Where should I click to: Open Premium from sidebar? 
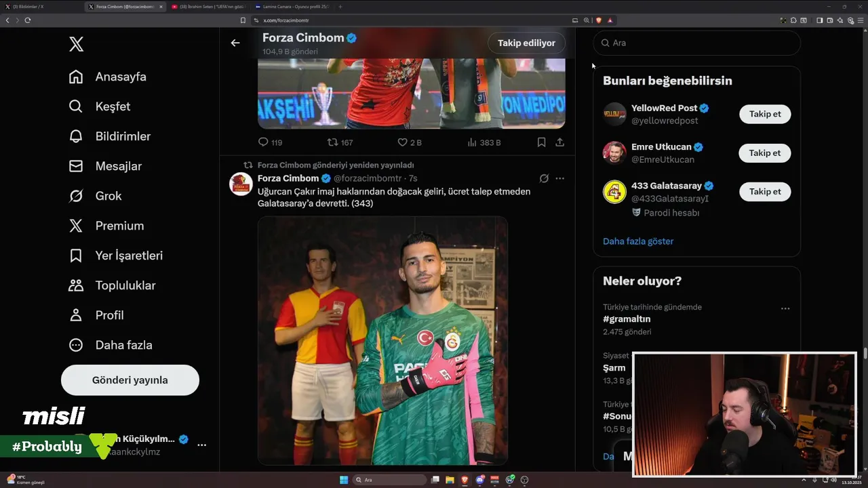106,226
